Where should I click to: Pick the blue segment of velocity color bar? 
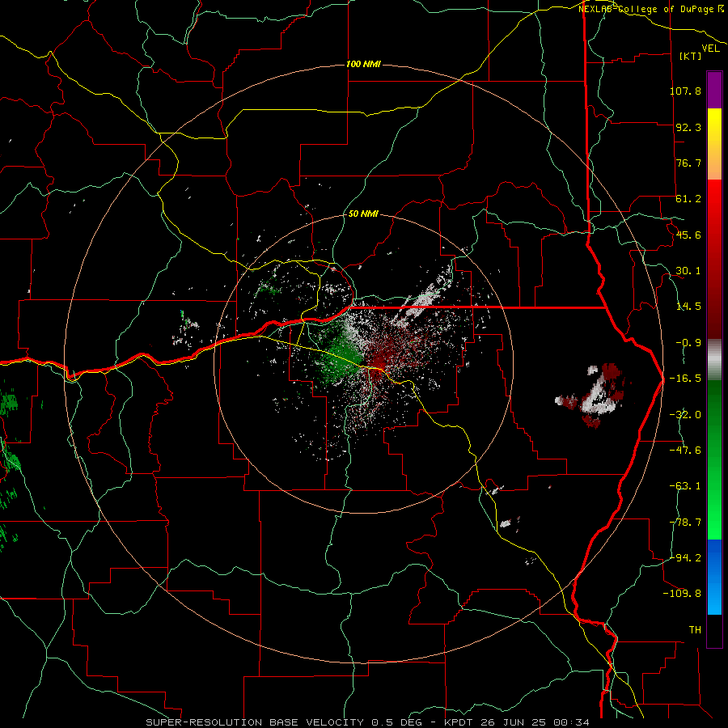pyautogui.click(x=714, y=577)
